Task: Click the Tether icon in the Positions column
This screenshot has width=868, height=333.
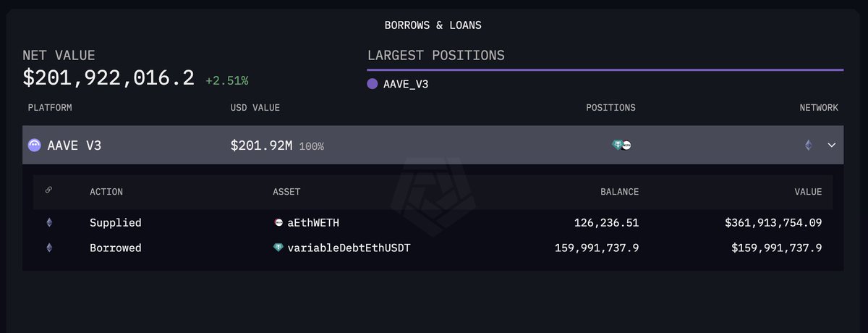Action: [x=617, y=146]
